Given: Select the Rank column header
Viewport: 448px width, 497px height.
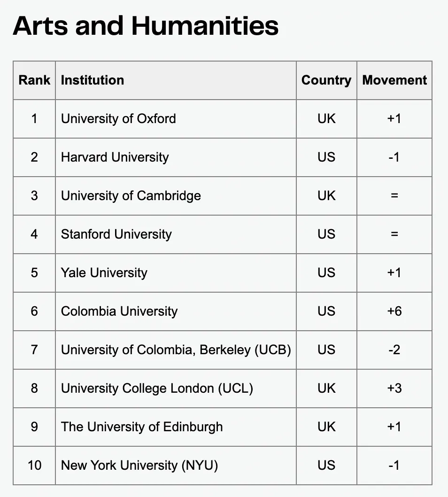Looking at the screenshot, I should click(34, 80).
